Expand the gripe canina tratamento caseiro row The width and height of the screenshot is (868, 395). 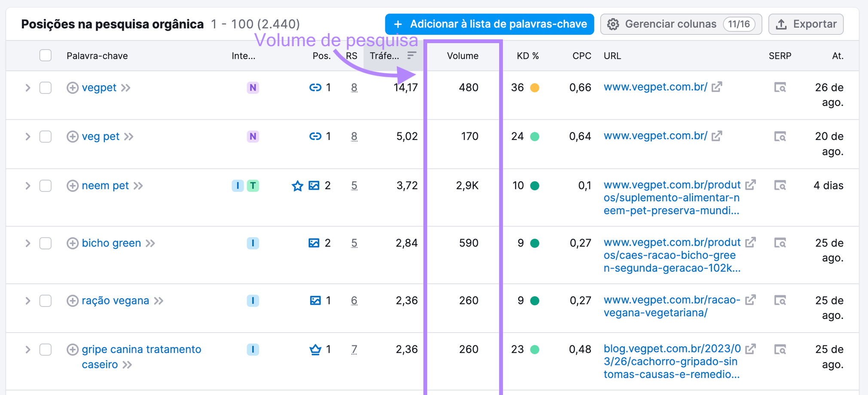point(28,349)
